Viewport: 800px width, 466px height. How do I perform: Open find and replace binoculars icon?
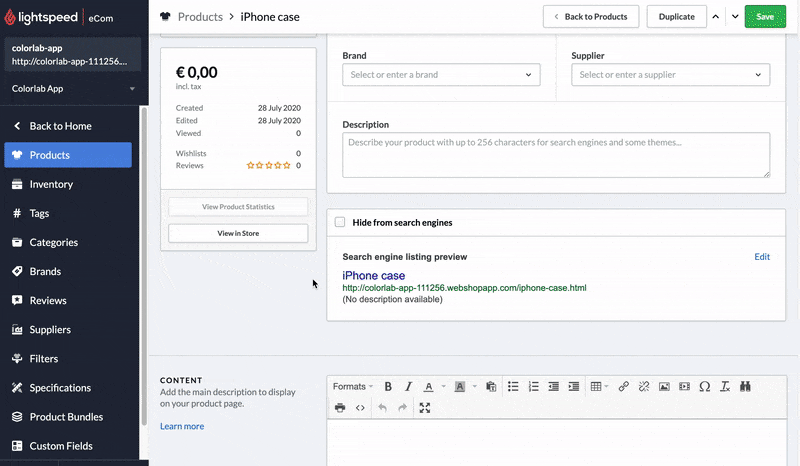745,386
